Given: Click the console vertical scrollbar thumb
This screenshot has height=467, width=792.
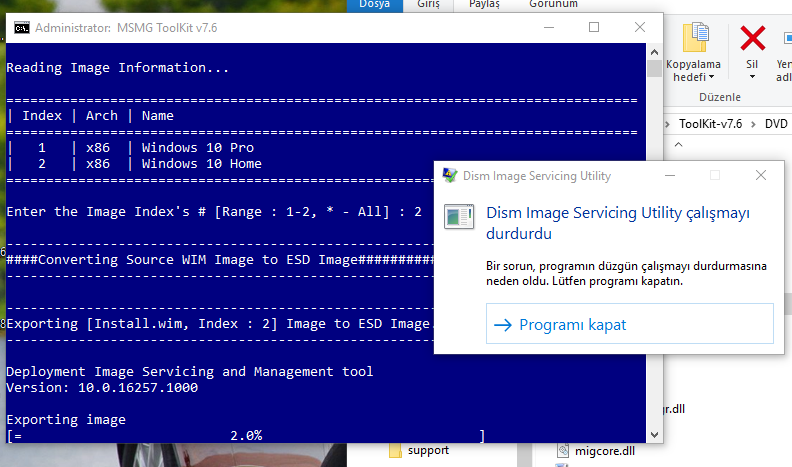Looking at the screenshot, I should click(654, 68).
